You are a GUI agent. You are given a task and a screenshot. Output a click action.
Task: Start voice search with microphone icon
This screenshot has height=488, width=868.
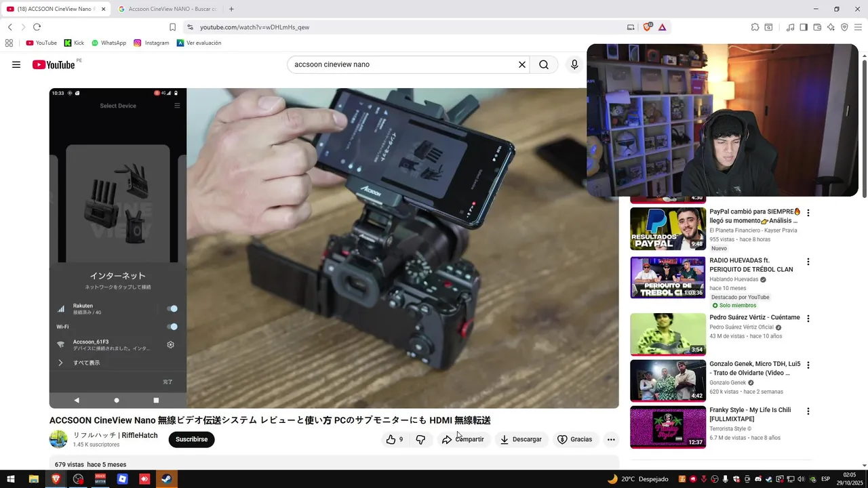(x=574, y=64)
